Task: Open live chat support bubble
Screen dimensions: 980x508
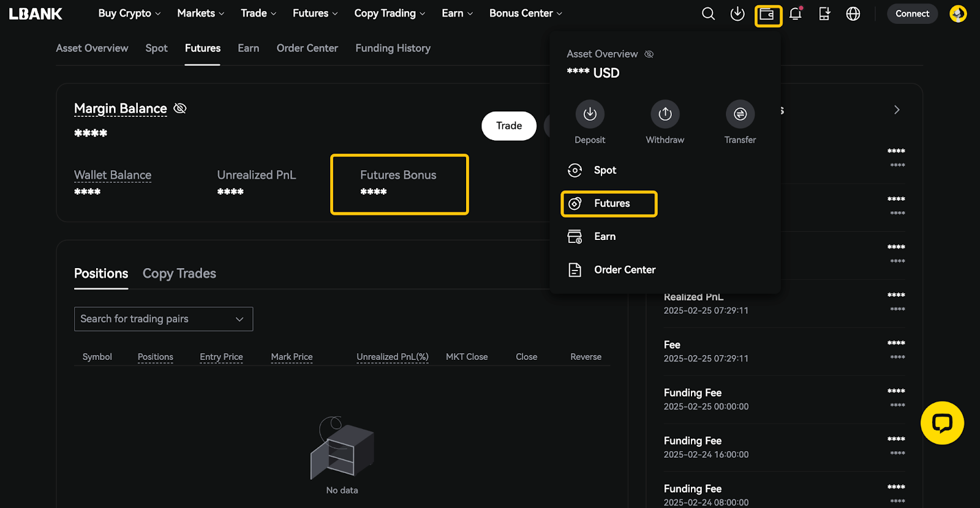Action: pos(941,423)
